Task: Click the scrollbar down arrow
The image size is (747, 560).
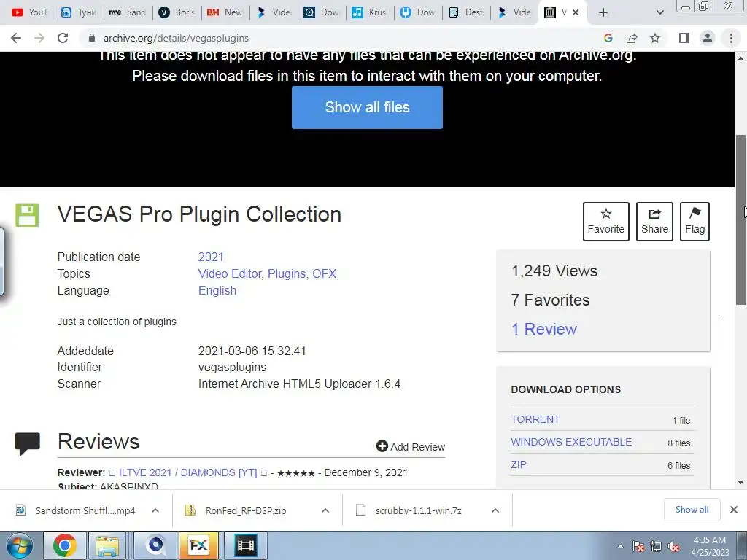Action: (x=740, y=483)
